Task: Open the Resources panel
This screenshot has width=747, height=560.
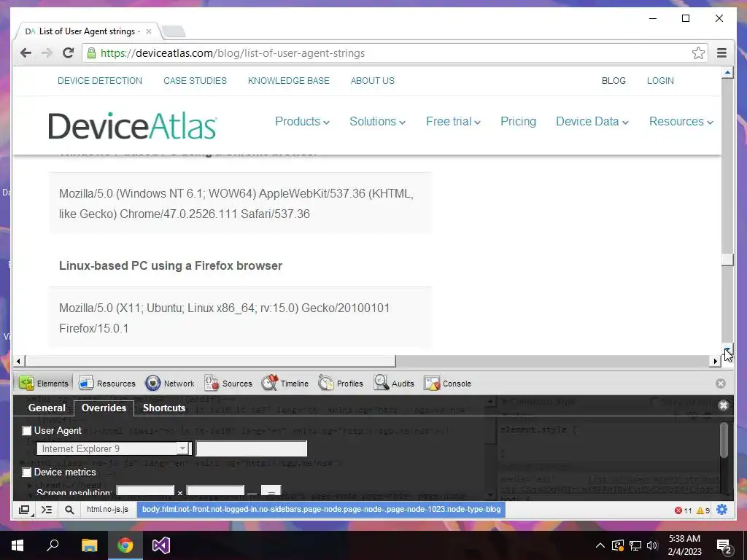Action: pyautogui.click(x=107, y=384)
